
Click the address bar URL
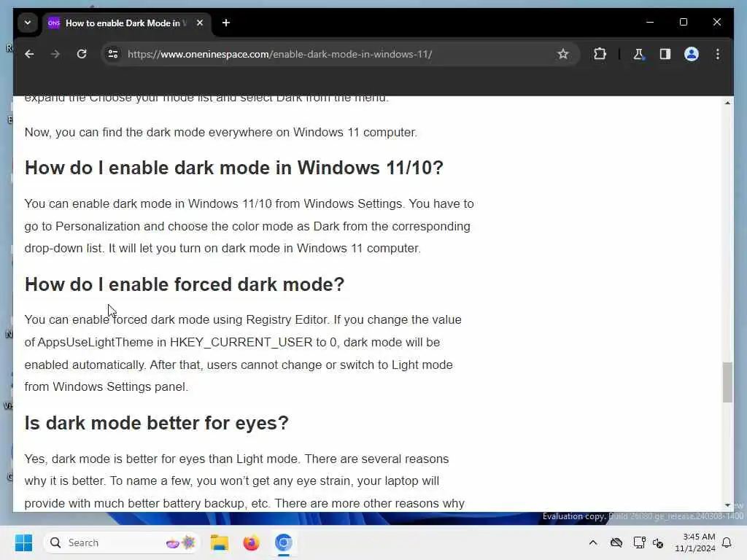click(279, 54)
